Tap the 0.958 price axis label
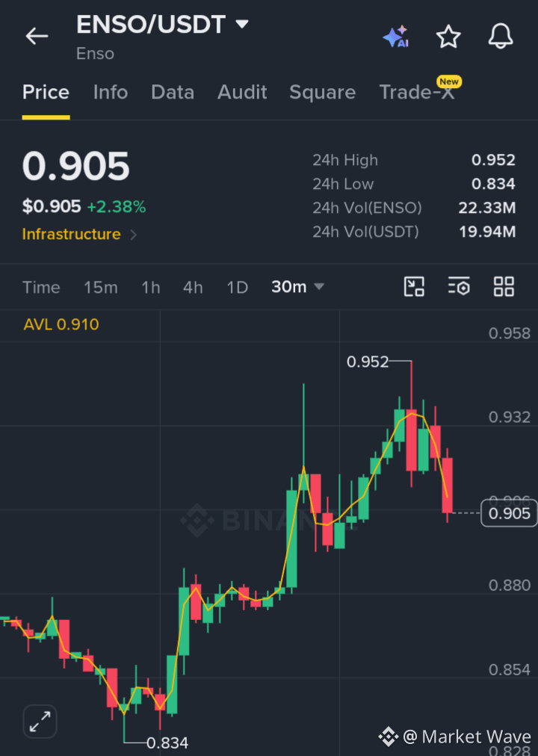The height and width of the screenshot is (756, 538). click(x=509, y=333)
